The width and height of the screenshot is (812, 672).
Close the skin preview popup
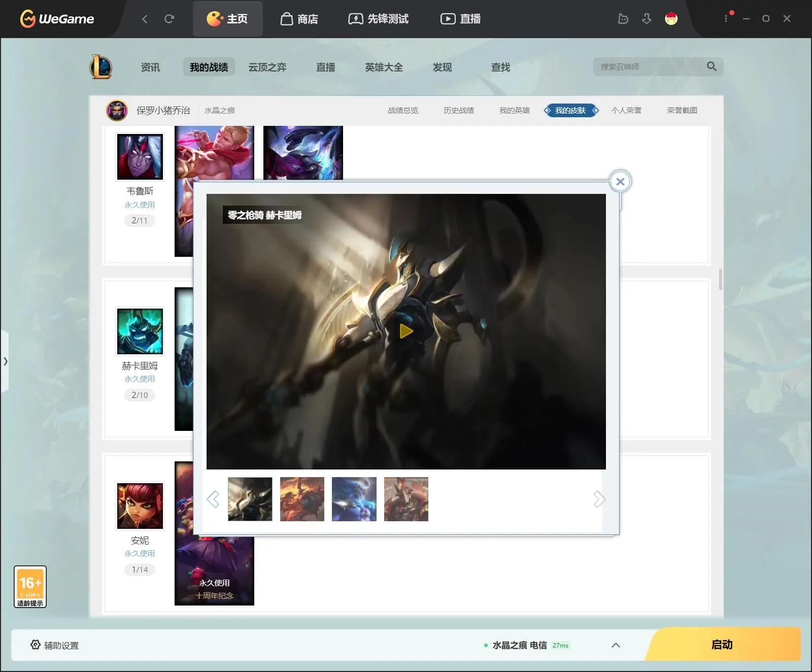620,181
